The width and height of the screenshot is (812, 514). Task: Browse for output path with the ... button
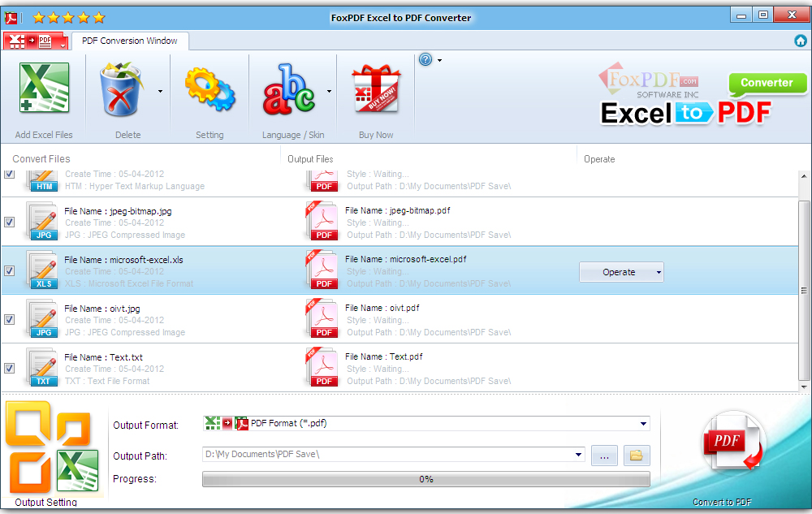tap(604, 456)
